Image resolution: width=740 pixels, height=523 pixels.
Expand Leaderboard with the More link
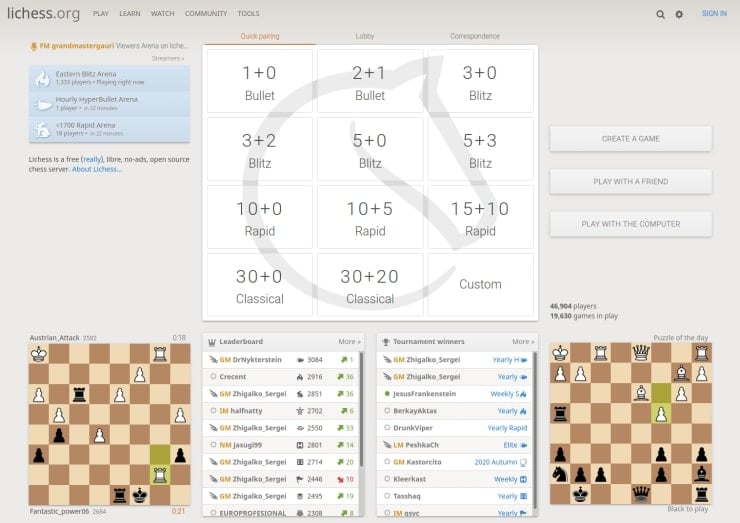pos(348,341)
